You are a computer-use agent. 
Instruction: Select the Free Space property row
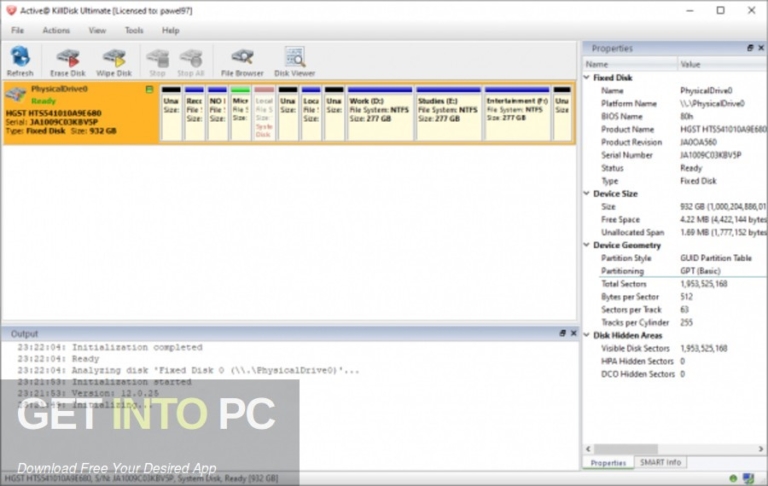click(675, 219)
